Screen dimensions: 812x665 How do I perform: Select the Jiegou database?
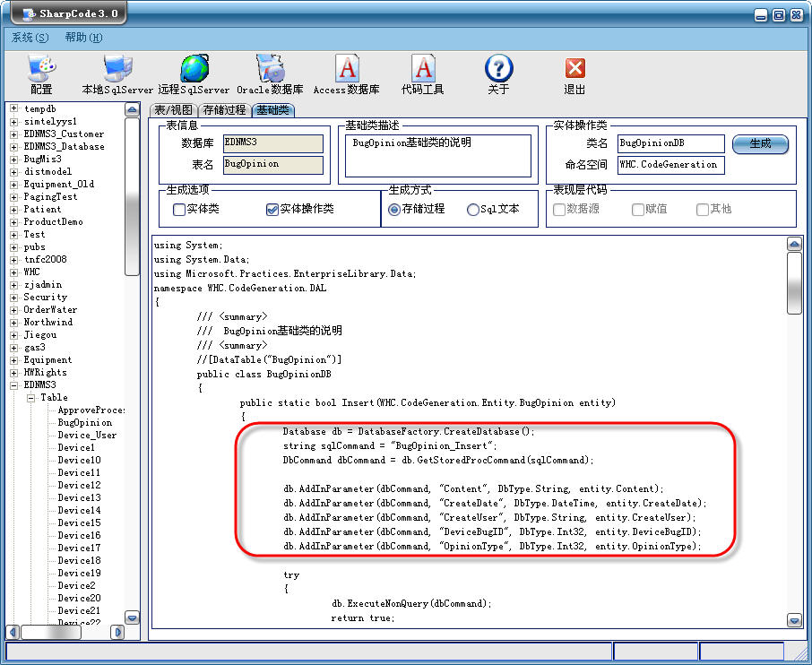[40, 335]
